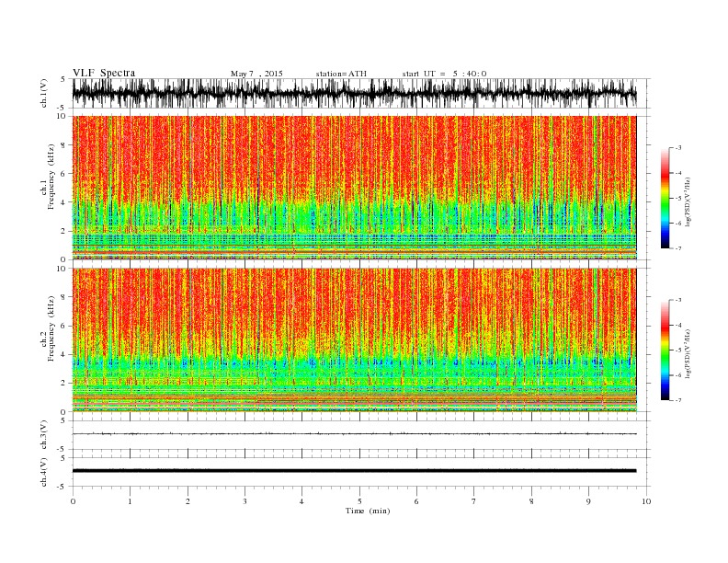Click the "8" kHz tick on ch.1 axis

64,145
